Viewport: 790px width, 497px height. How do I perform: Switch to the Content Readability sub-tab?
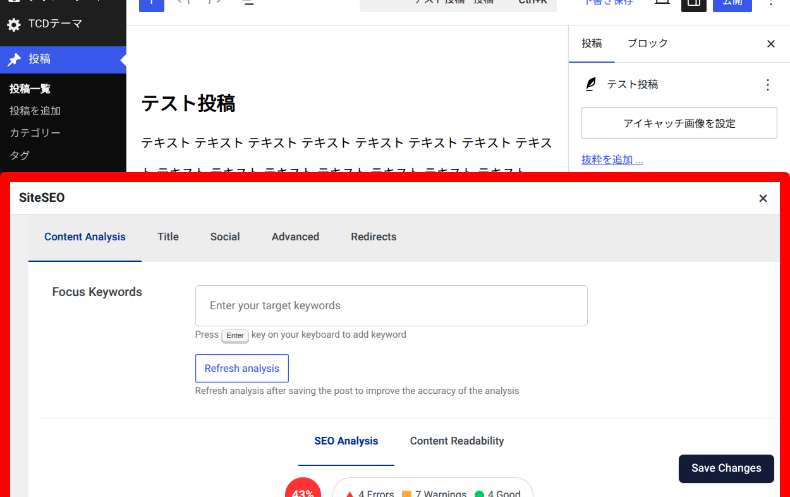coord(456,441)
